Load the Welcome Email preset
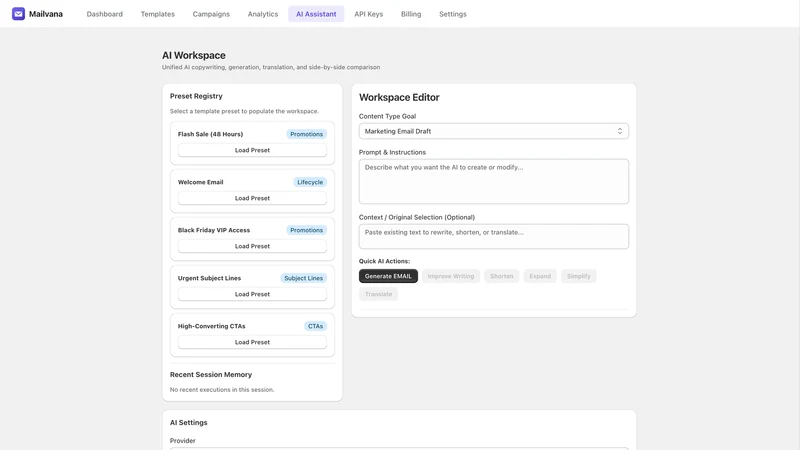This screenshot has width=800, height=450. (252, 198)
